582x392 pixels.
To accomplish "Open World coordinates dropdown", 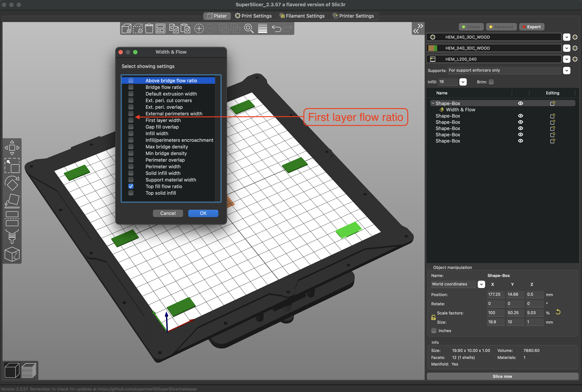I will click(481, 284).
